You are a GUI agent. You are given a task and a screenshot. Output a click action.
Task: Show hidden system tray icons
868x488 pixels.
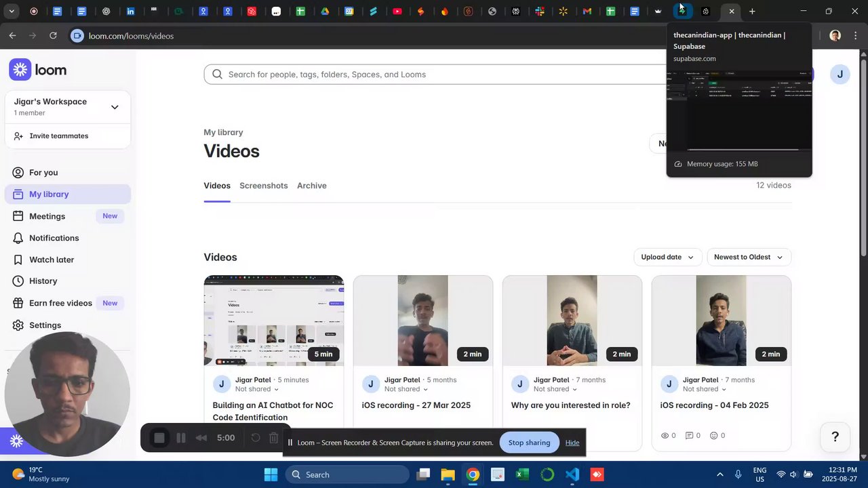tap(719, 474)
